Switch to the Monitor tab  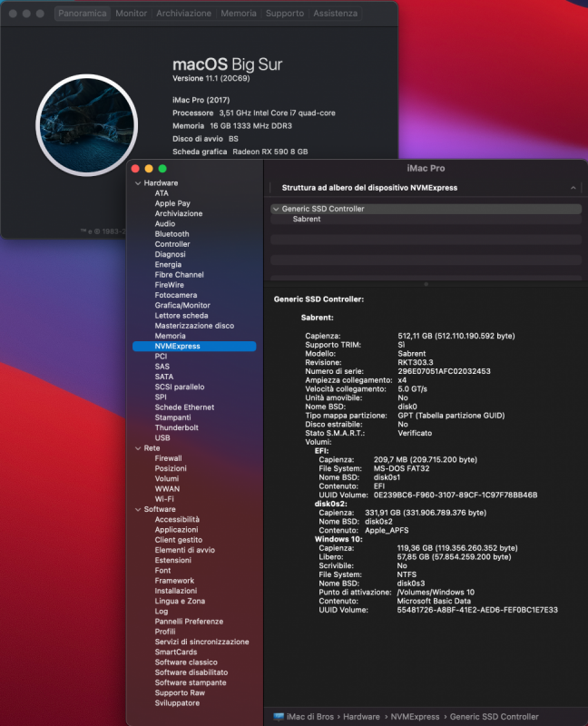[x=131, y=14]
